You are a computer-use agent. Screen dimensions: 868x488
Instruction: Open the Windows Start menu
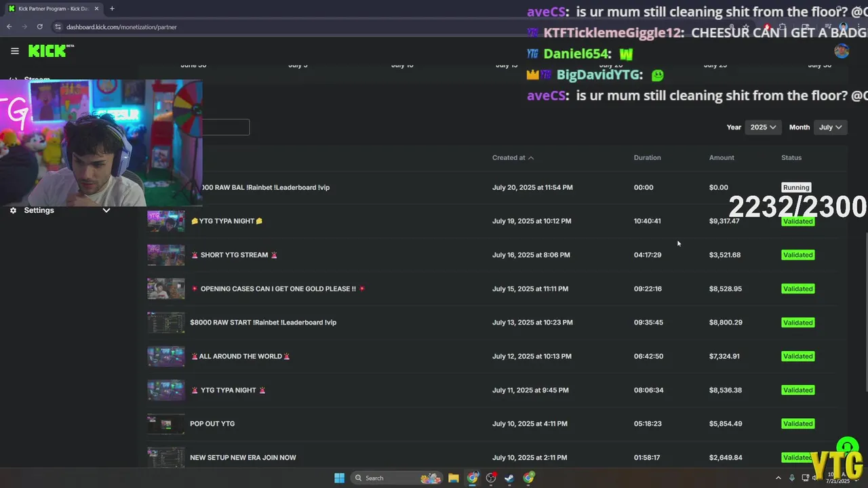[339, 478]
